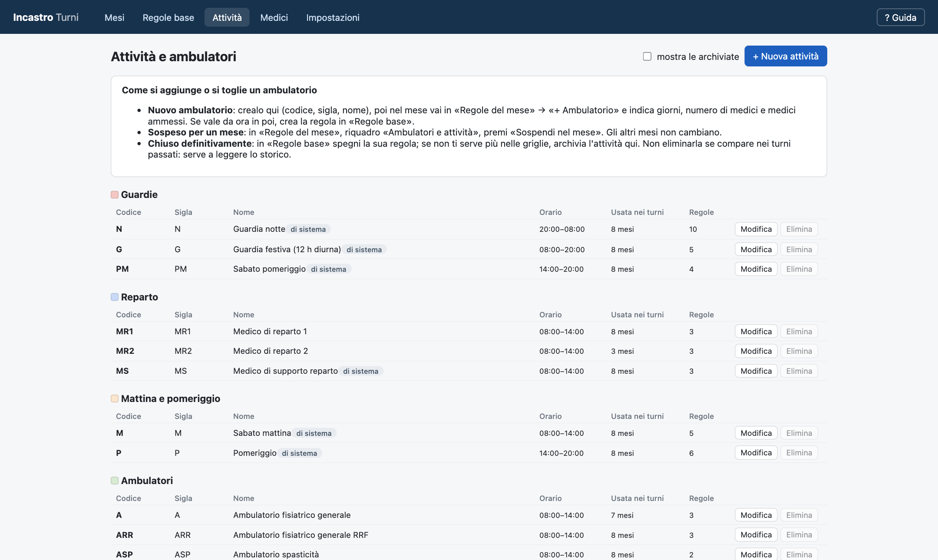Click Modifica for Medico di reparto 2

[756, 351]
